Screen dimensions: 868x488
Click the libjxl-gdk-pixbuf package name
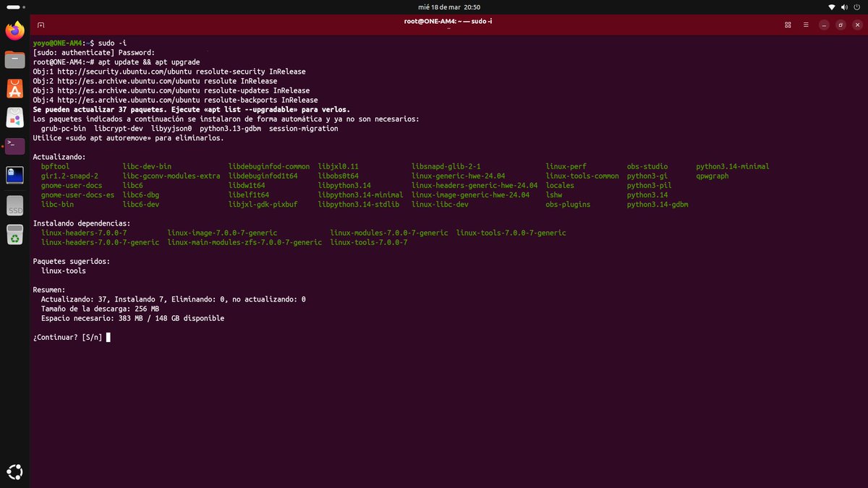pyautogui.click(x=263, y=205)
